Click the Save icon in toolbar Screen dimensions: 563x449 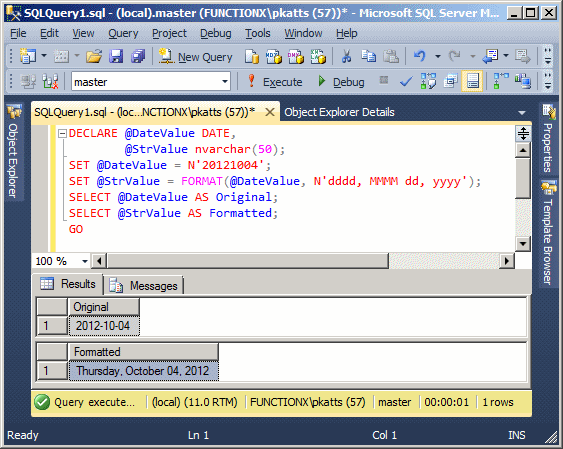pos(116,56)
